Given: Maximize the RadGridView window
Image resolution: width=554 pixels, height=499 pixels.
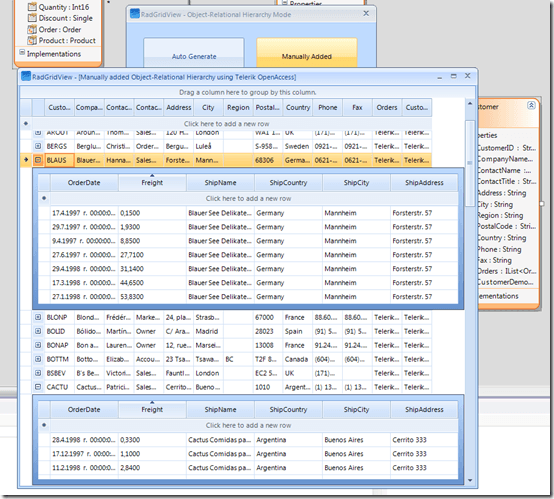Looking at the screenshot, I should [454, 76].
